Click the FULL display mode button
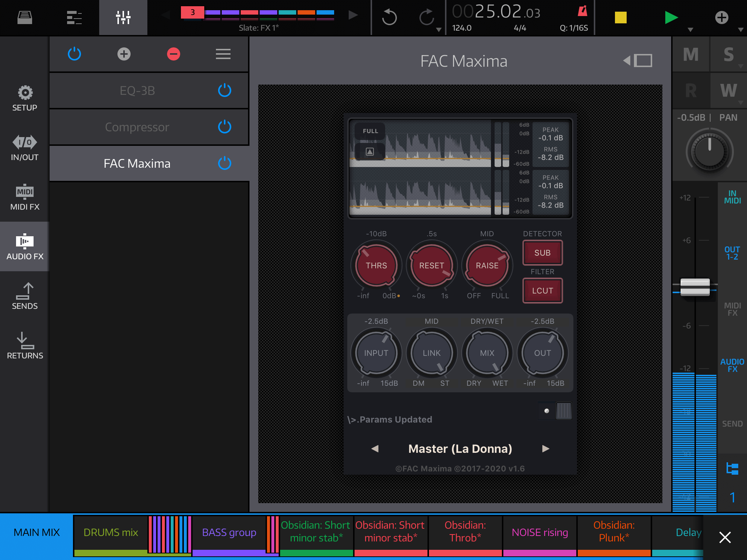Viewport: 747px width, 560px height. (x=370, y=131)
